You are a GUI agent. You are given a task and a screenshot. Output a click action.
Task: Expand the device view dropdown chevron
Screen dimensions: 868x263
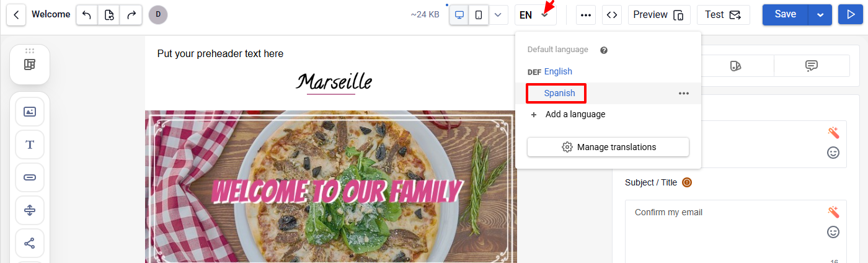[498, 15]
